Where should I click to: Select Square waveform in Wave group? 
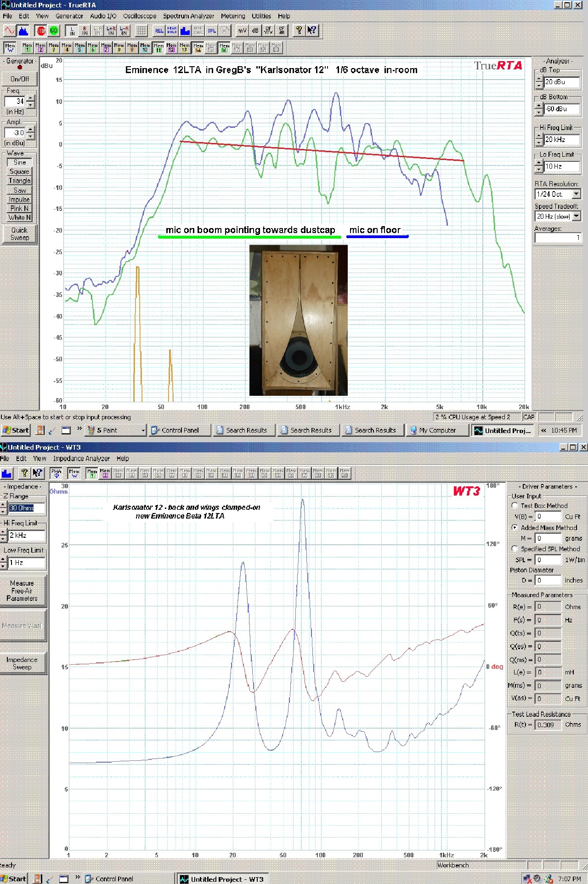point(19,171)
